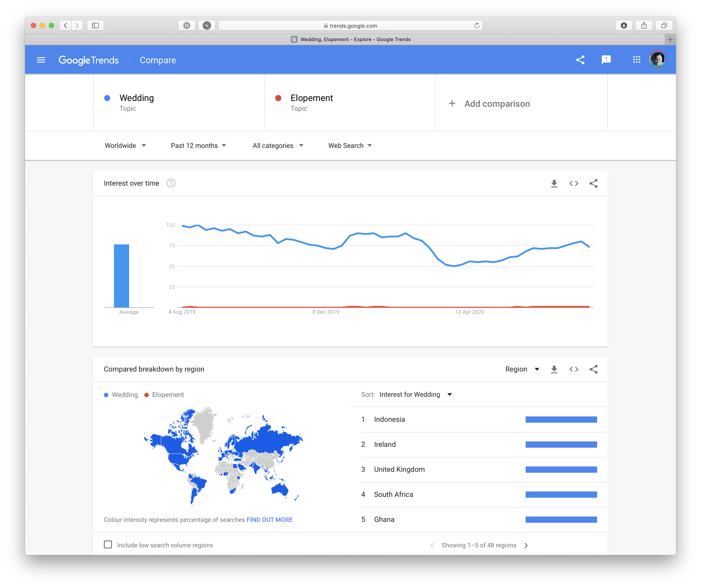Select Indonesia in the region list

tap(390, 420)
